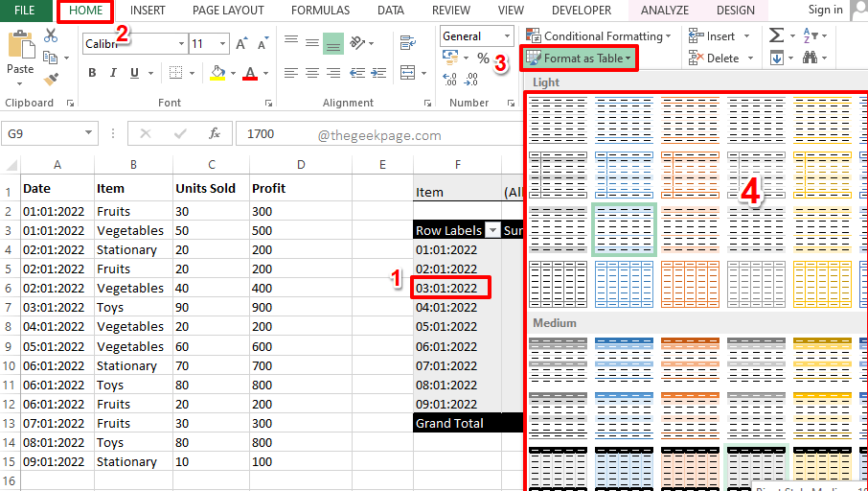Click the Format as Table button

(x=579, y=58)
